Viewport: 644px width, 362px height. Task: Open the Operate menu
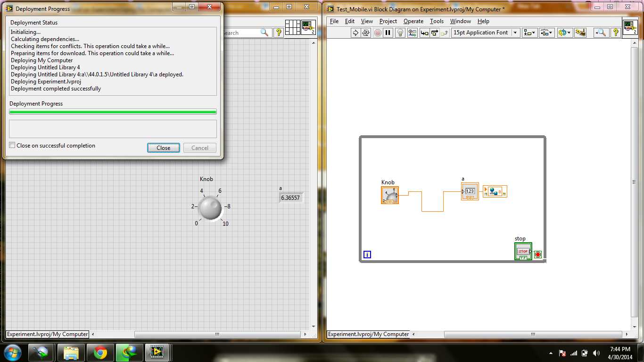(413, 21)
